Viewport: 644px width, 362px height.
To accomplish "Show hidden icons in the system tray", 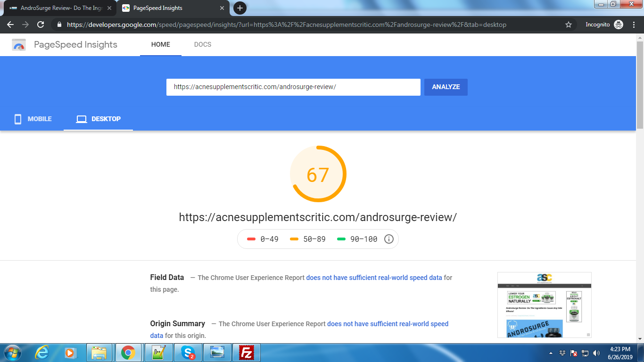I will click(x=551, y=353).
